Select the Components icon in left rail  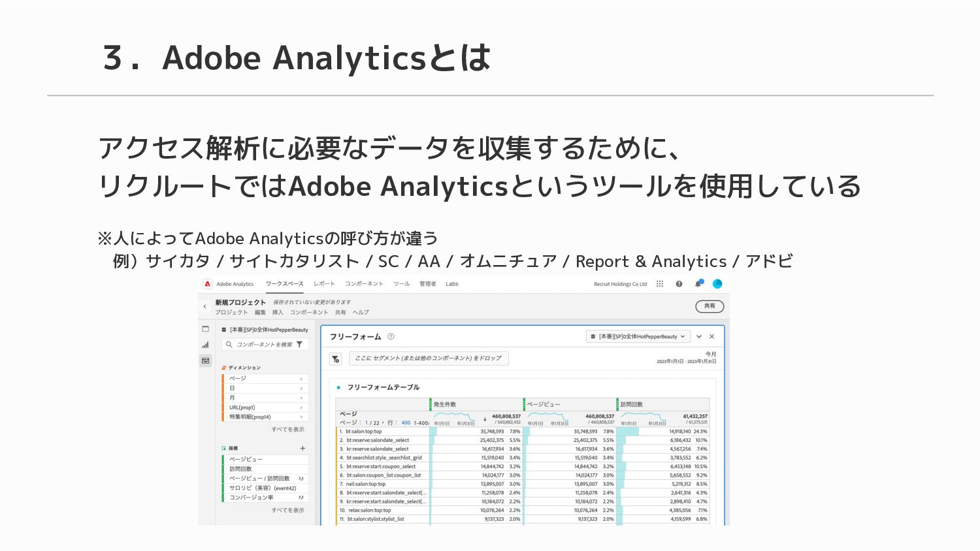(205, 360)
